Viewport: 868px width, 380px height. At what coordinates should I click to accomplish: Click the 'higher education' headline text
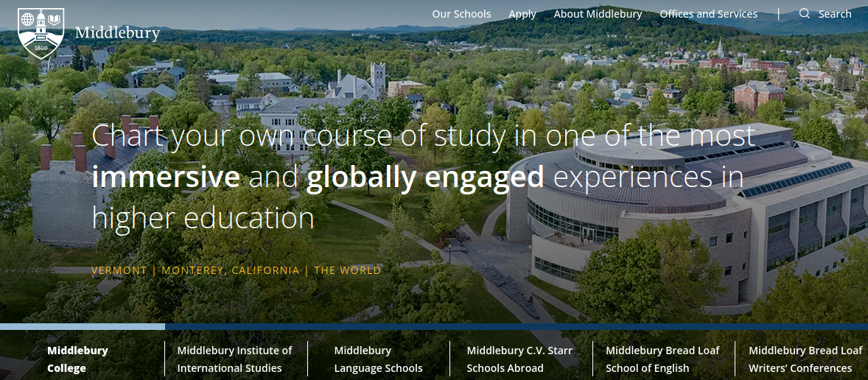click(203, 218)
